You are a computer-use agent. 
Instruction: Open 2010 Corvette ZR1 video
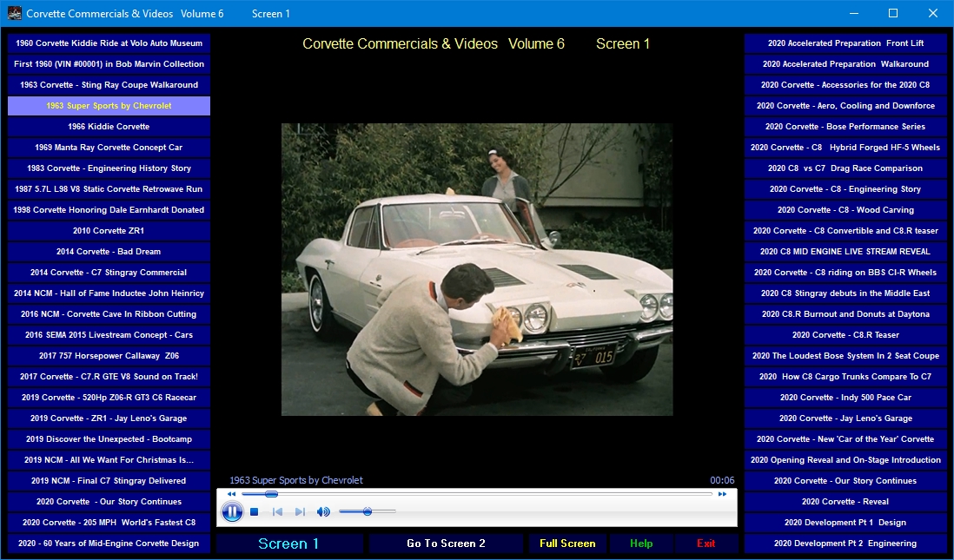tap(109, 230)
